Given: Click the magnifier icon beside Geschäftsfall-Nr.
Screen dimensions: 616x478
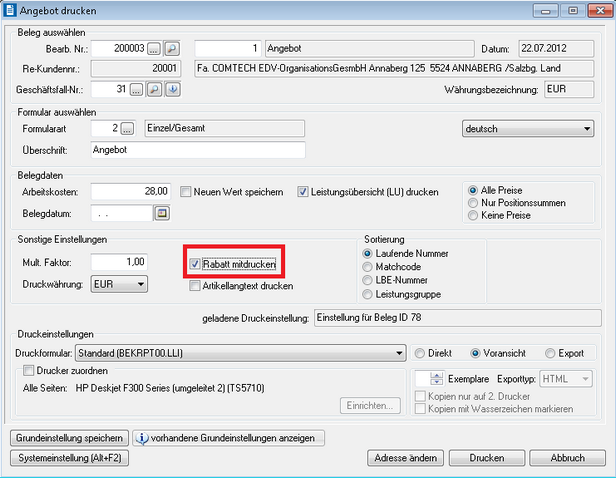Looking at the screenshot, I should (154, 90).
